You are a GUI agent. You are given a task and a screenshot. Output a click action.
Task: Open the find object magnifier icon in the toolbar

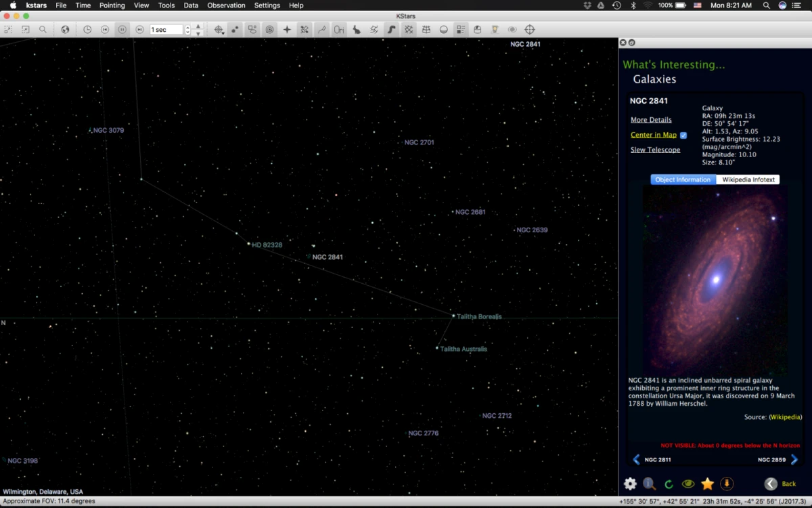point(43,30)
